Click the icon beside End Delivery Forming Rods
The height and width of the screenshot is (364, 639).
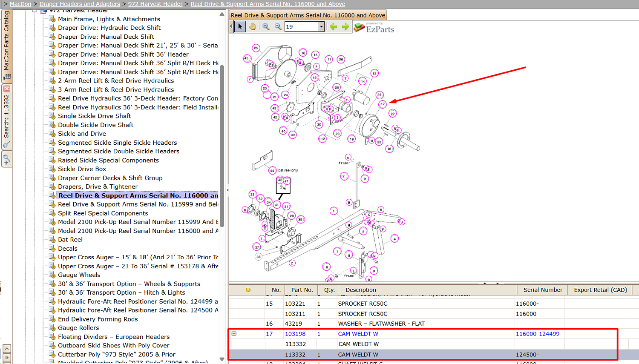(52, 319)
